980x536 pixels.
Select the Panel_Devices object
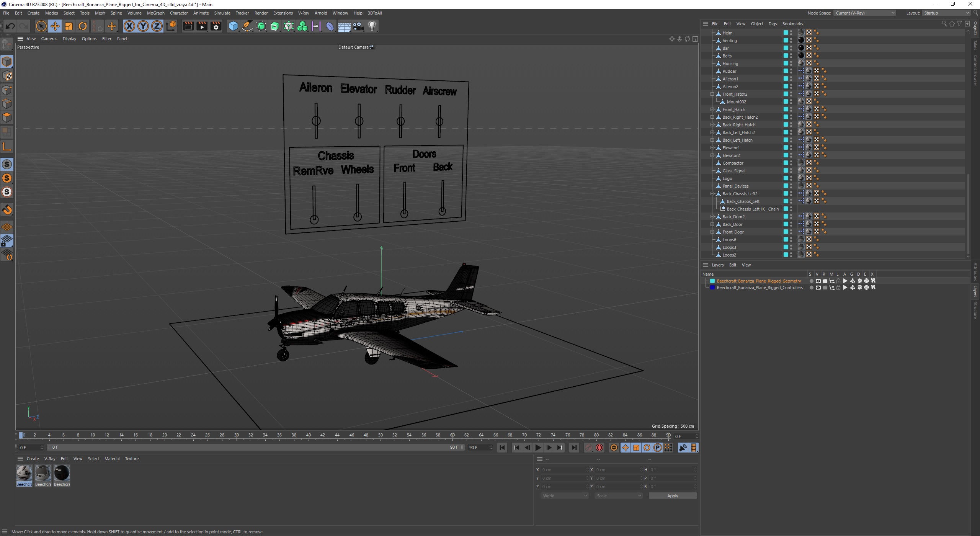[x=735, y=186]
